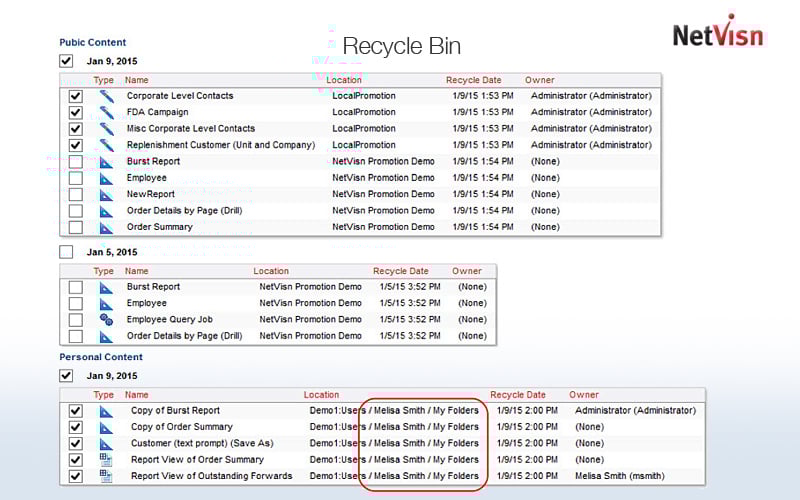Screen dimensions: 800x500
Task: Click the 'NewReport' name text
Action: [x=151, y=194]
